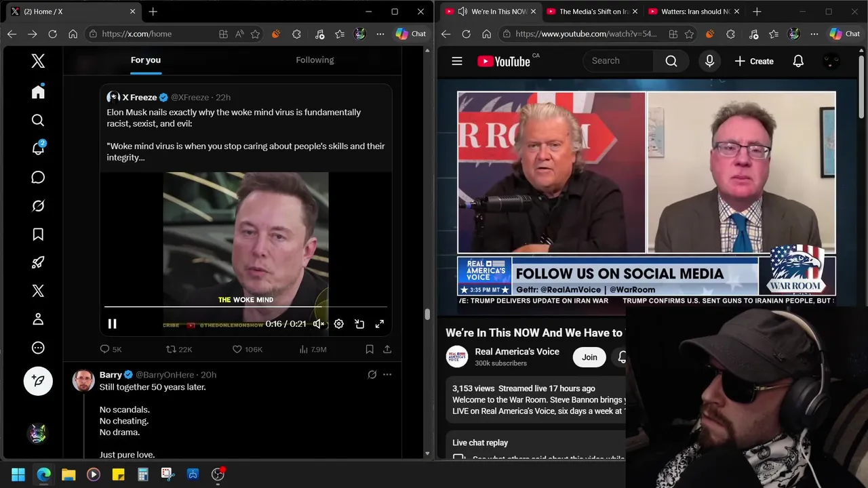Open File Explorer from taskbar
This screenshot has width=868, height=488.
click(x=68, y=474)
